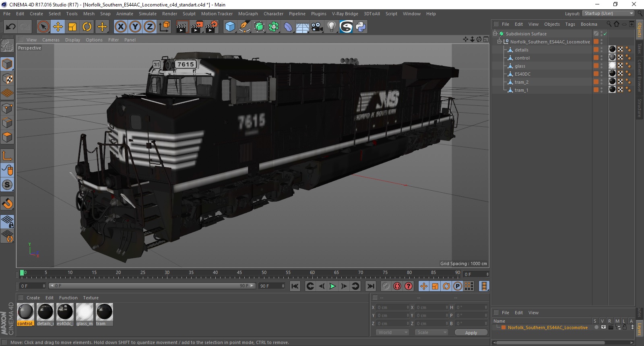Image resolution: width=644 pixels, height=346 pixels.
Task: Open Object Manager Tags menu
Action: 570,24
